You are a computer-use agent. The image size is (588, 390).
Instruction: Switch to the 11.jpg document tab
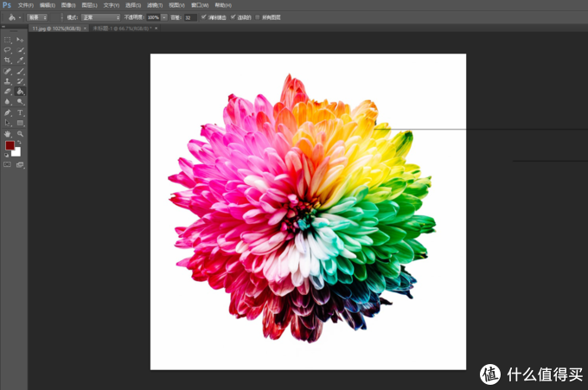(x=56, y=29)
